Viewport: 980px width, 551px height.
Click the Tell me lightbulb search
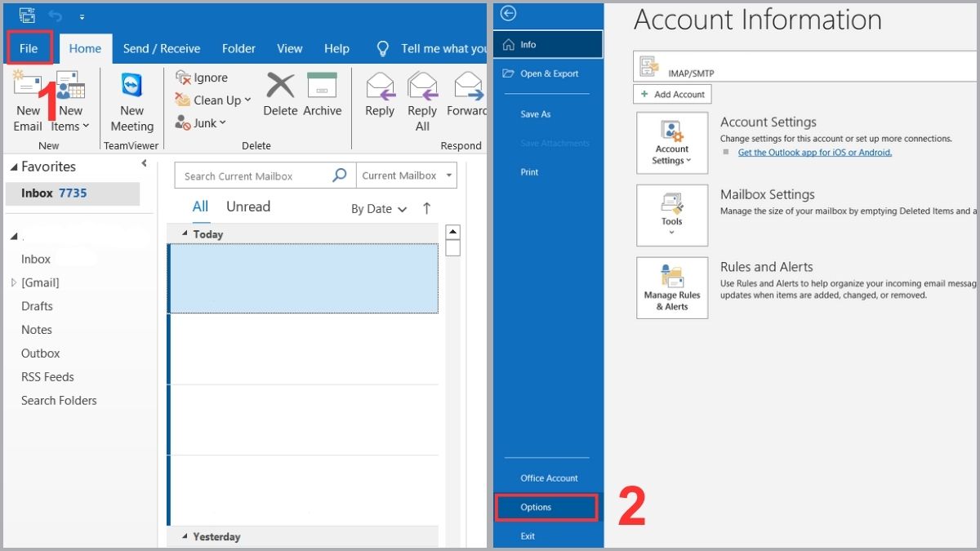click(x=382, y=49)
